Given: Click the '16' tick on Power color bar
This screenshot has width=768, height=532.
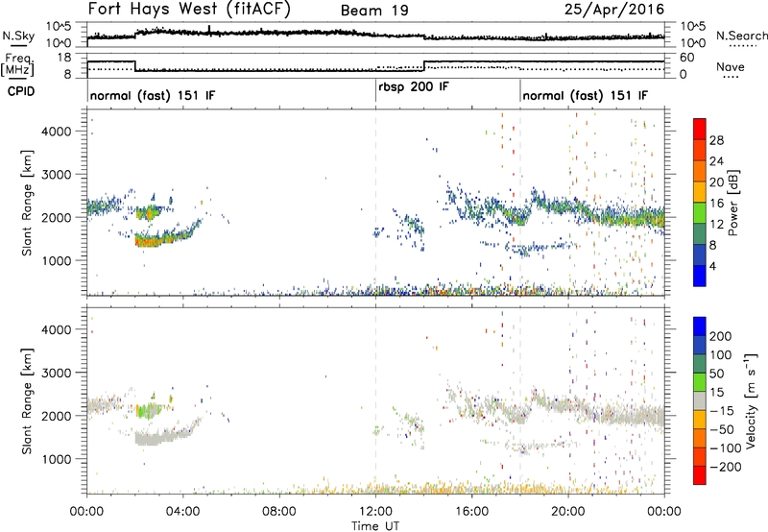Looking at the screenshot, I should click(x=716, y=204).
